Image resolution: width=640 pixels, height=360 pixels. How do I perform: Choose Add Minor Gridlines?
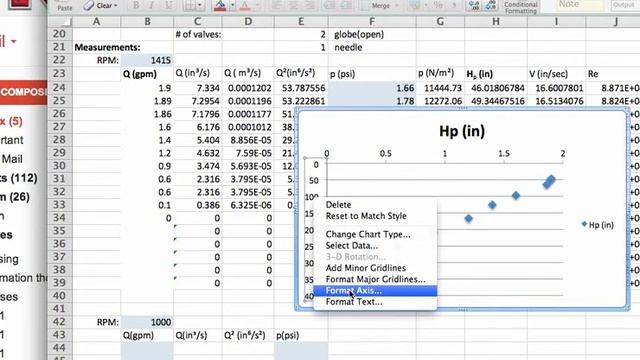coord(366,268)
